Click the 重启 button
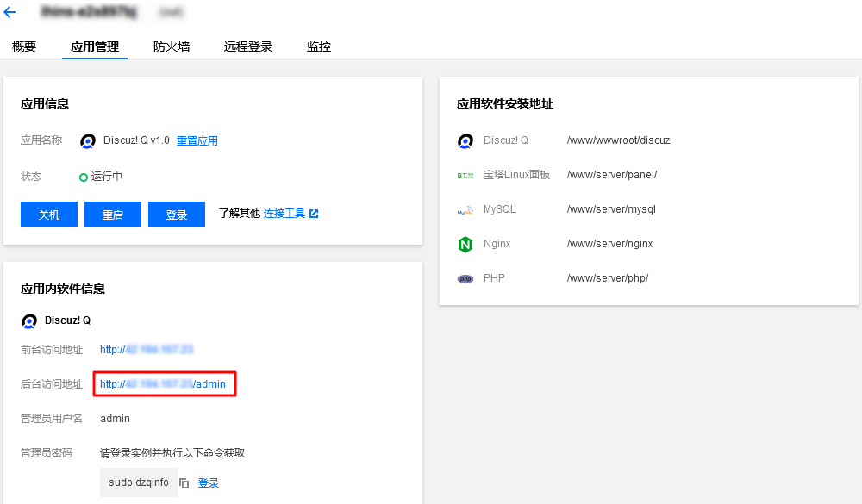The width and height of the screenshot is (862, 504). 113,215
